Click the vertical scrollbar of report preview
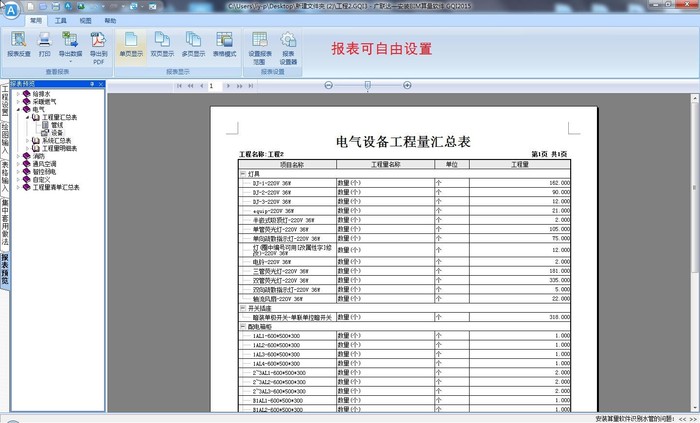Viewport: 700px width, 423px height. (x=695, y=187)
